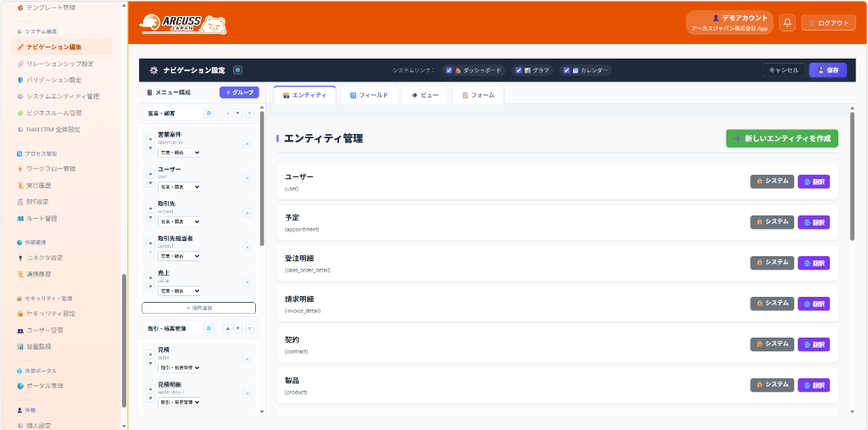Remove the 見積明細 menu item
This screenshot has height=430, width=868.
click(x=247, y=394)
